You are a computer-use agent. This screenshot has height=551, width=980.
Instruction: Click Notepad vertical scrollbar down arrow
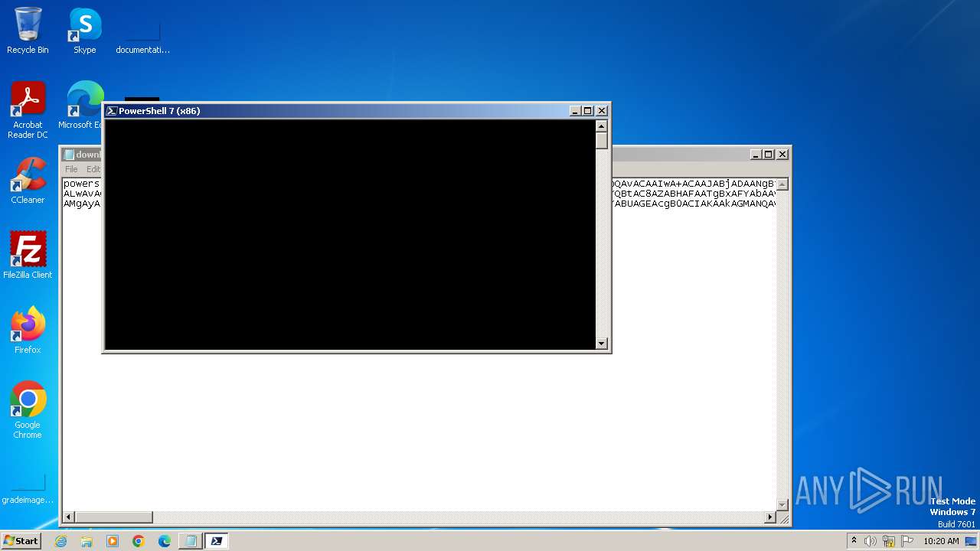(782, 504)
